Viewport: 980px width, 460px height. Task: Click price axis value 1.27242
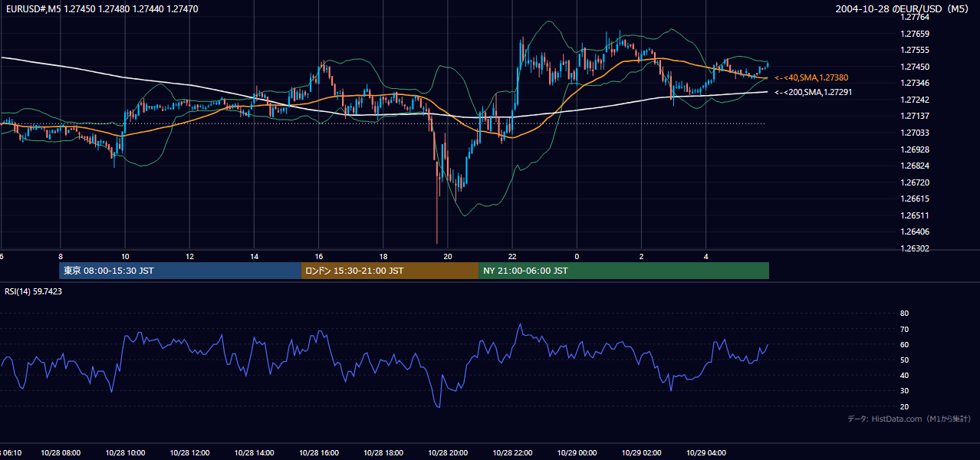[x=915, y=100]
